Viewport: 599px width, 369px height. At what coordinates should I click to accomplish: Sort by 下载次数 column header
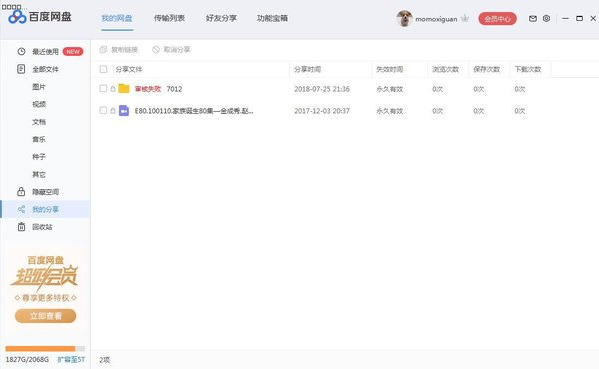528,69
